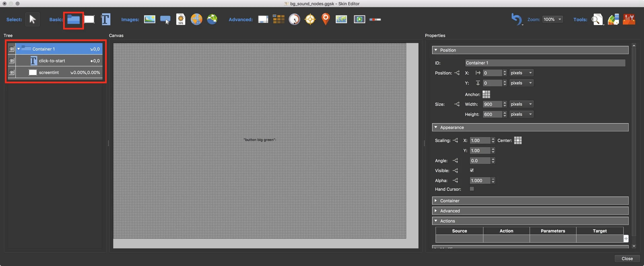Choose anchor point in Anchor grid
The width and height of the screenshot is (644, 266).
tap(486, 94)
